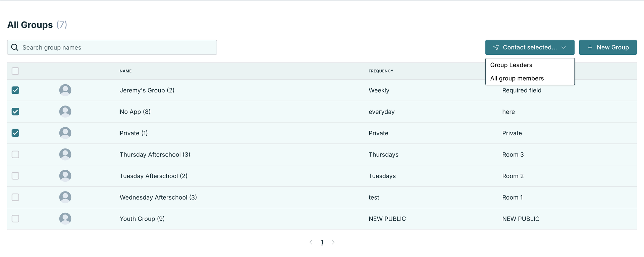Choose Group Leaders from the menu
Viewport: 644px width, 257px height.
click(x=530, y=65)
